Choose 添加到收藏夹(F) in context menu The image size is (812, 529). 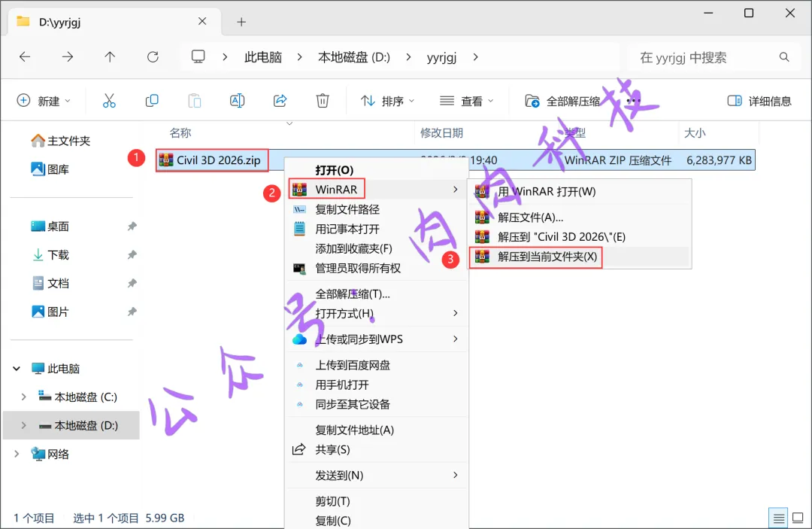(x=377, y=248)
